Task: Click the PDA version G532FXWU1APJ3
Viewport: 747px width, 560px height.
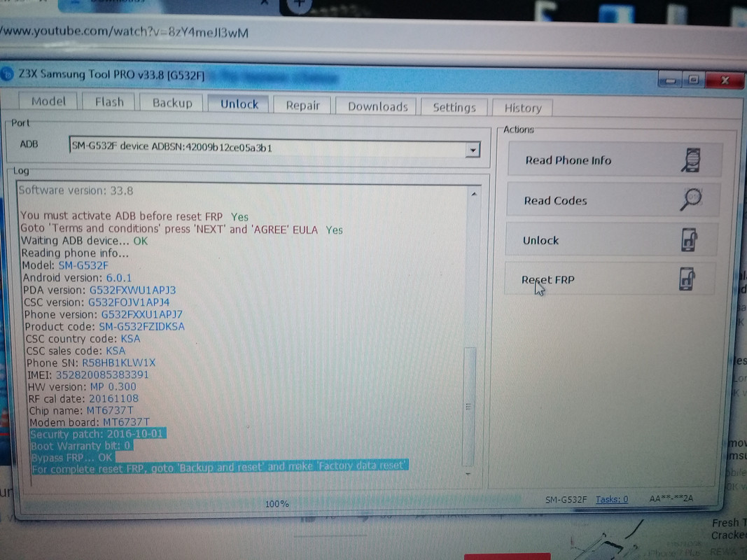Action: (x=132, y=290)
